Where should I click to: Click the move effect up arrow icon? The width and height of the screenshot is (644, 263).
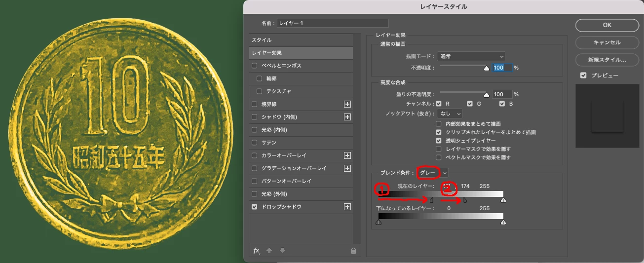pos(269,251)
